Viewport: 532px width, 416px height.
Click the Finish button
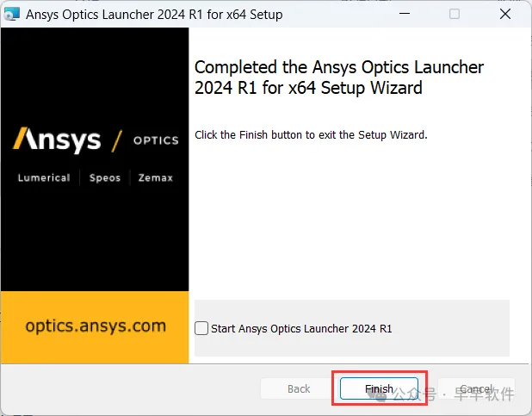(x=379, y=388)
